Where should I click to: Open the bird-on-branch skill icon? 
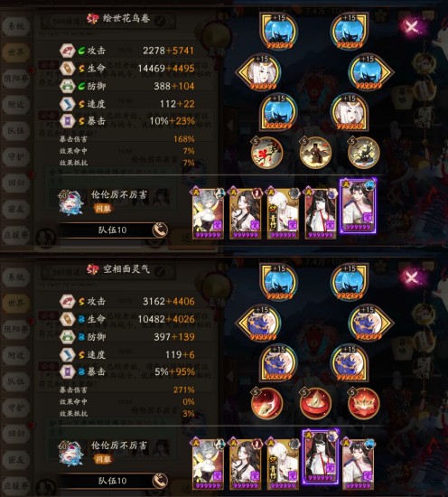point(363,153)
